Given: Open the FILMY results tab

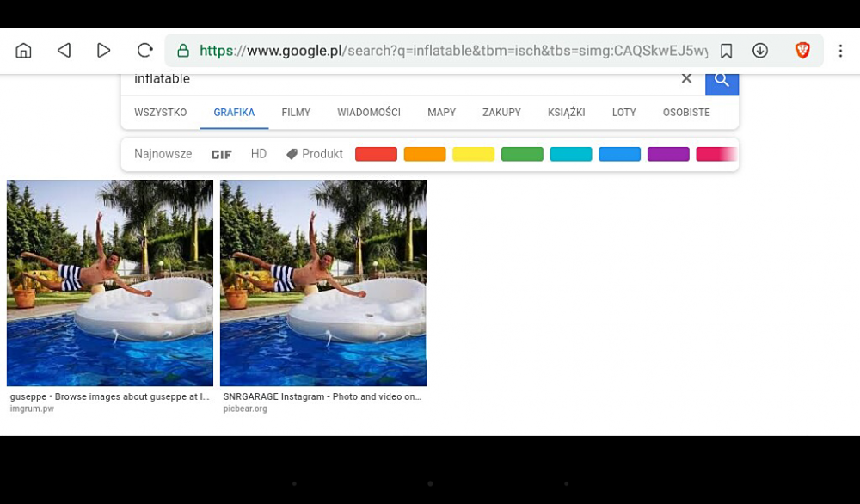Looking at the screenshot, I should click(296, 113).
